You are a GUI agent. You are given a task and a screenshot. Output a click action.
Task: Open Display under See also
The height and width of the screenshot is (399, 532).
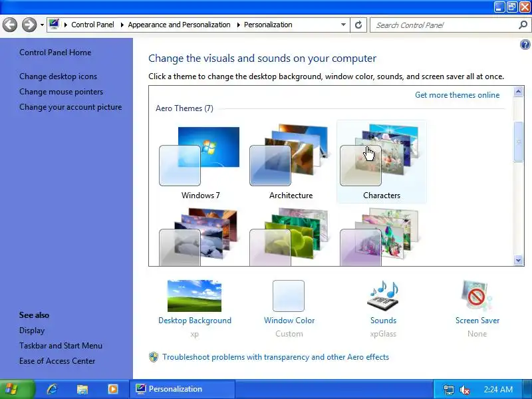pyautogui.click(x=32, y=331)
